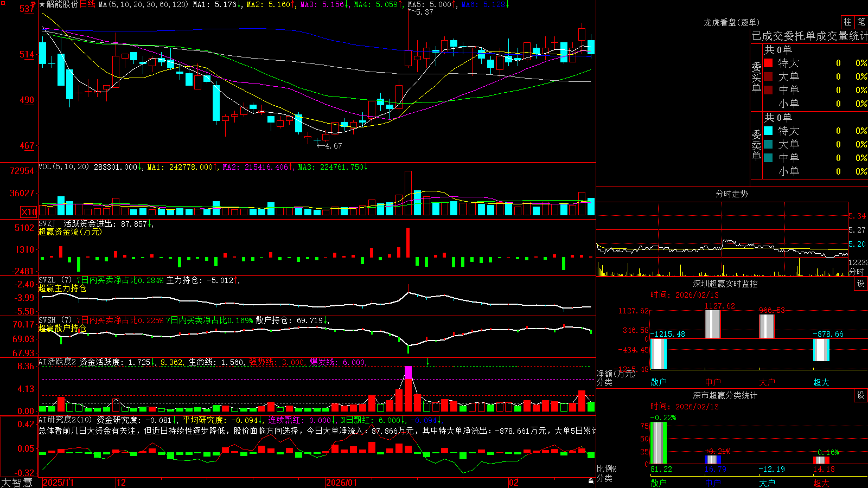Click the star favorite icon beside 韶能股份
The height and width of the screenshot is (488, 868).
pos(42,4)
